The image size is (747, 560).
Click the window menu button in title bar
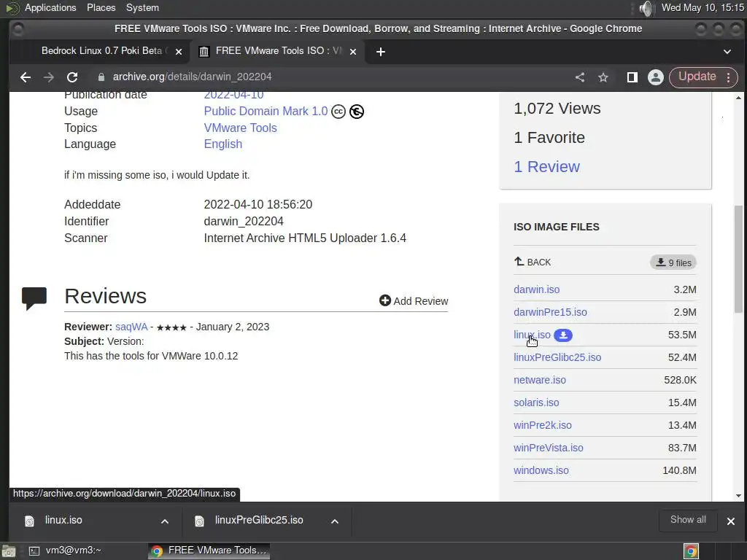pos(18,29)
